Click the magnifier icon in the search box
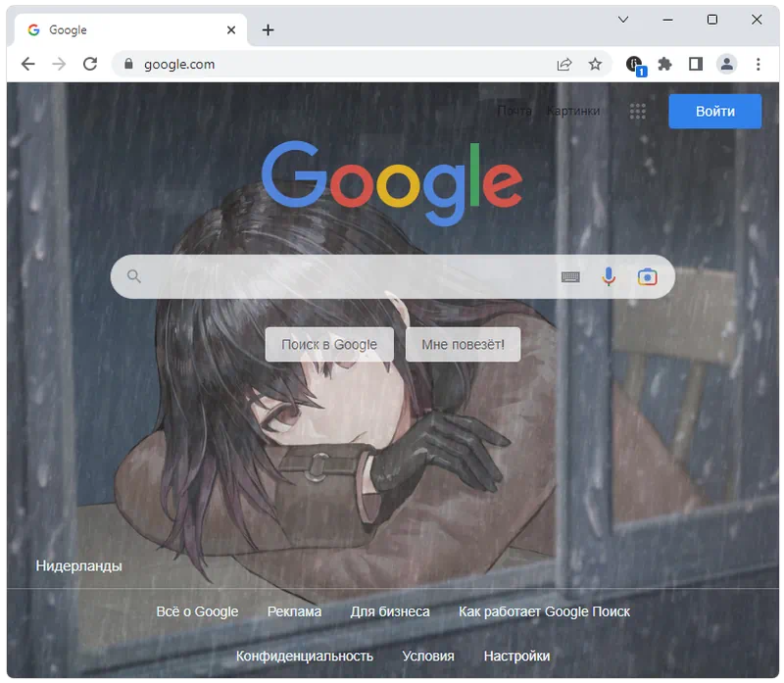 tap(133, 276)
